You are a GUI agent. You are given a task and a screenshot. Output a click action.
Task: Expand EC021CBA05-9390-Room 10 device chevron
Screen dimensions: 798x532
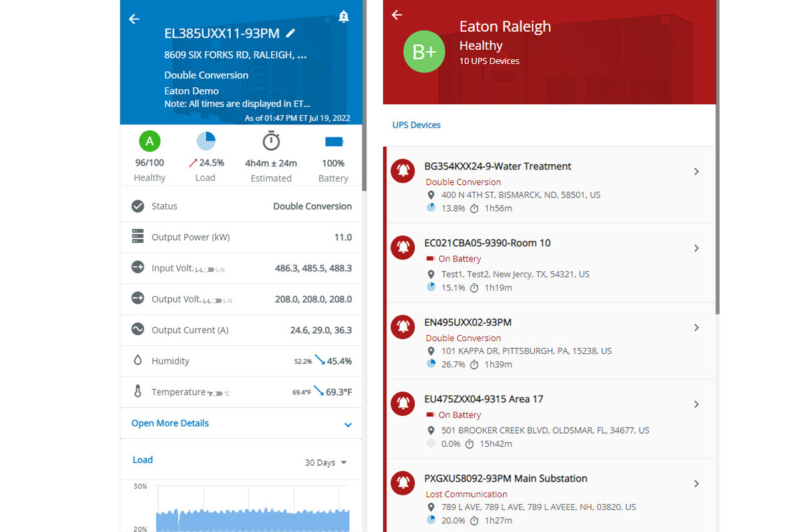(x=696, y=248)
